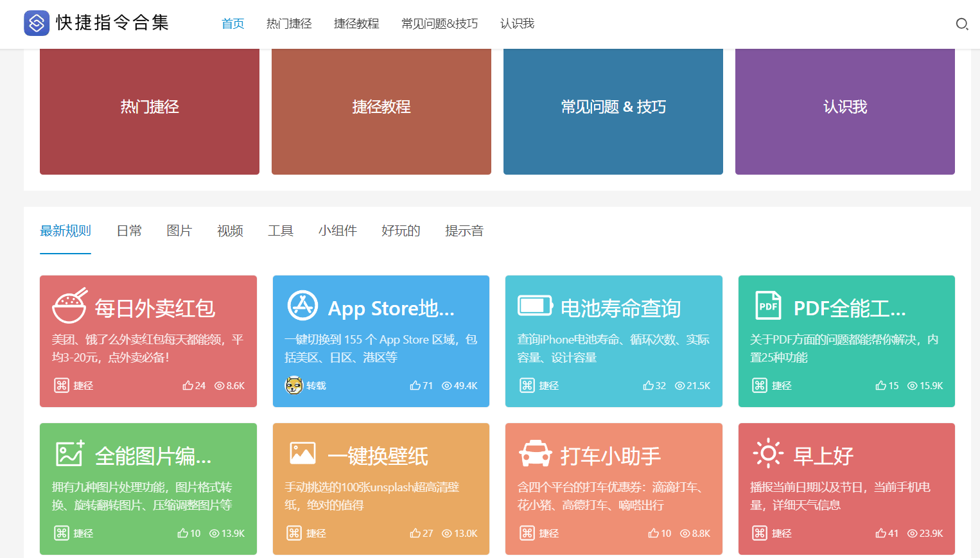Open the 提示音 category tab

[x=464, y=231]
